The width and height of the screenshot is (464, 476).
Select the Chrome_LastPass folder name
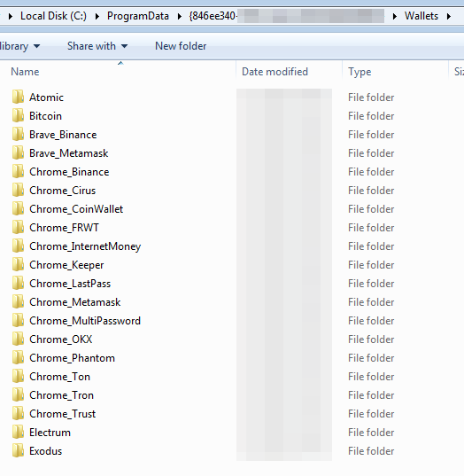[70, 284]
